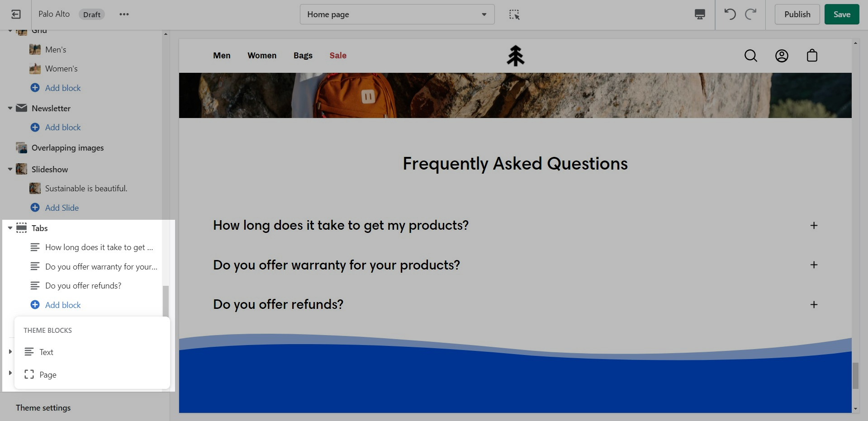Switch the preview using the desktop view icon
The height and width of the screenshot is (421, 868).
(700, 14)
